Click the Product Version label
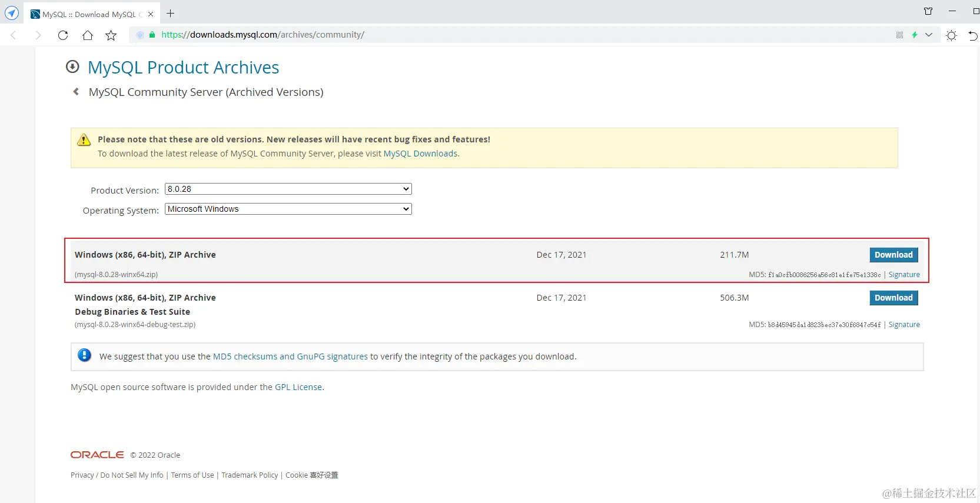The height and width of the screenshot is (503, 980). tap(125, 191)
